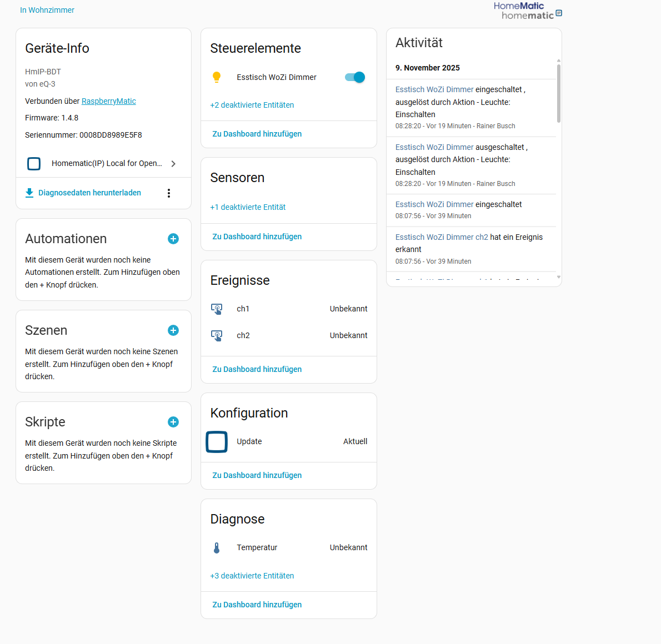Toggle the Esstisch WoZi Dimmer switch
Image resolution: width=661 pixels, height=644 pixels.
[355, 77]
